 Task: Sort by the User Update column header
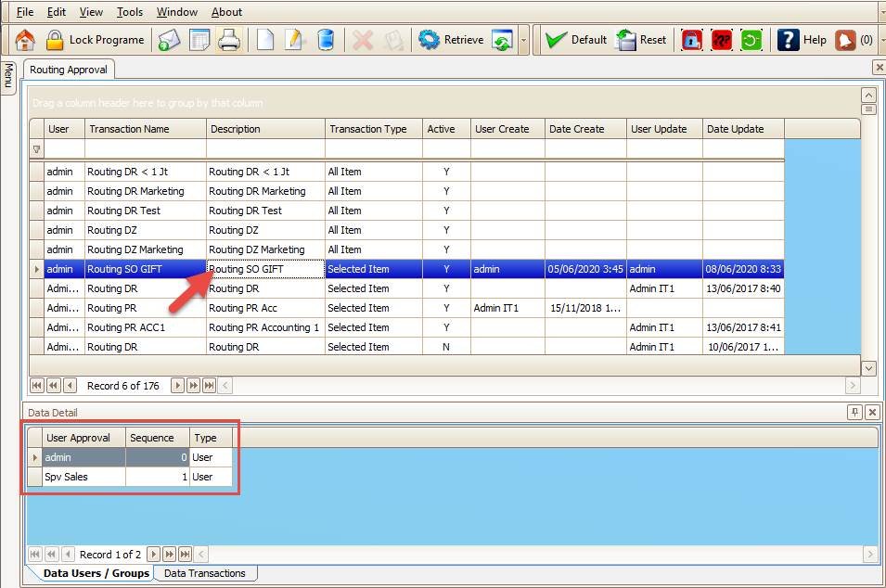(x=664, y=129)
